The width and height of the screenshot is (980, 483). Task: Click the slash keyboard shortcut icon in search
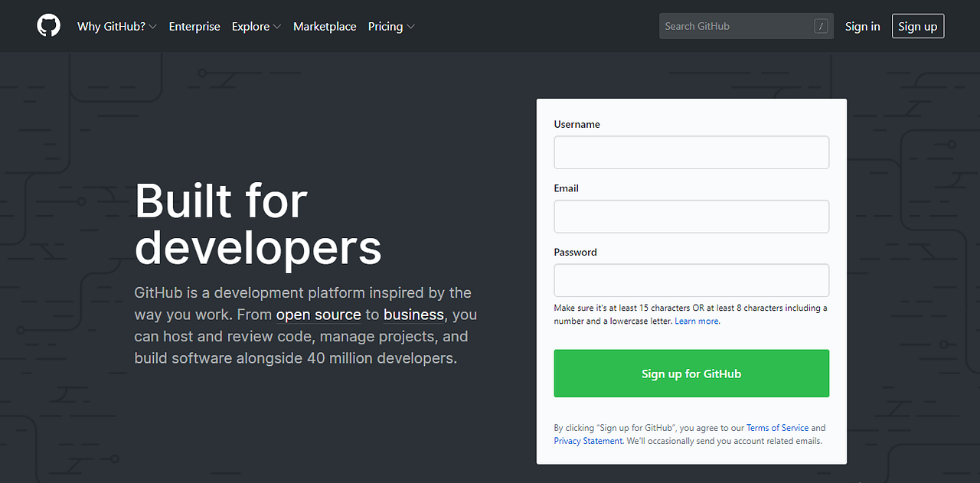(x=821, y=25)
